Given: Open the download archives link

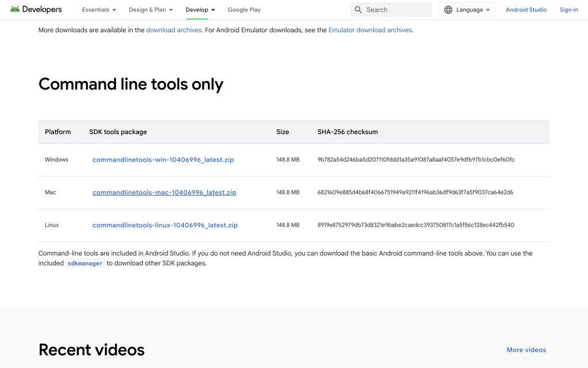Looking at the screenshot, I should [174, 30].
